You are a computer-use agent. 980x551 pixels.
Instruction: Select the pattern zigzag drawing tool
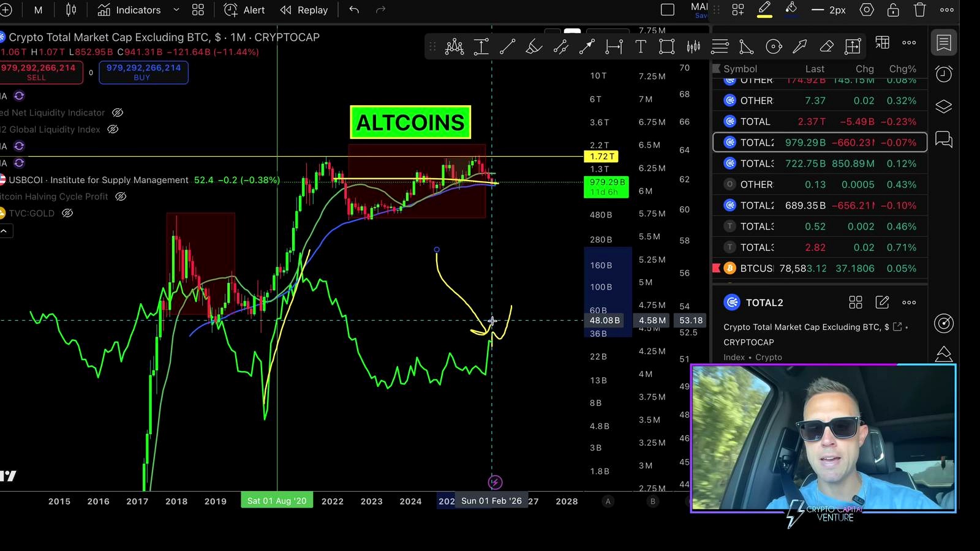click(454, 47)
